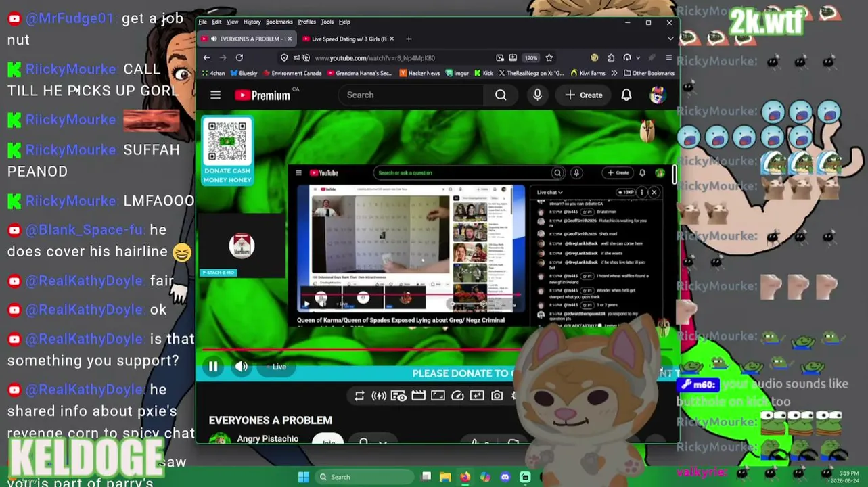This screenshot has height=487, width=868.
Task: Click the YouTube Search box
Action: pyautogui.click(x=411, y=95)
